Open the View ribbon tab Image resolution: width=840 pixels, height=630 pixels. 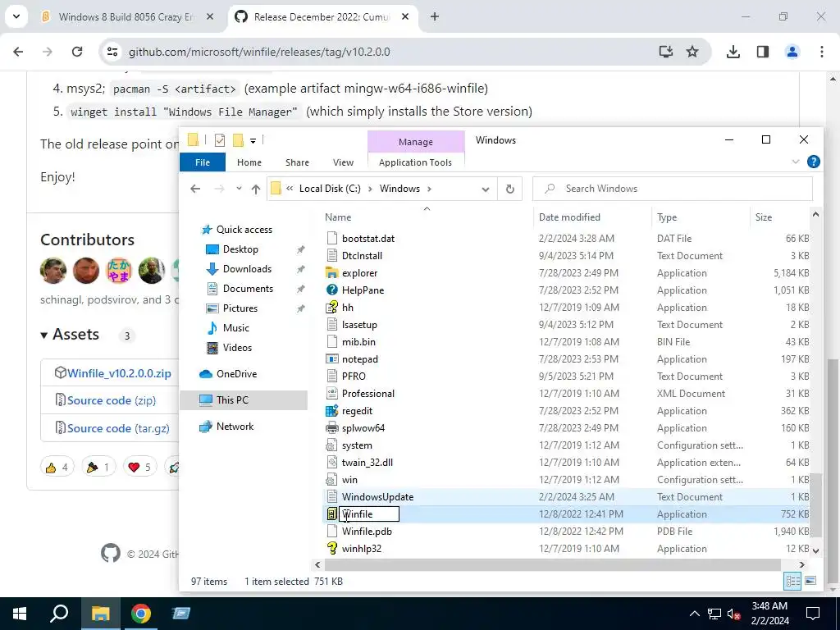tap(344, 162)
